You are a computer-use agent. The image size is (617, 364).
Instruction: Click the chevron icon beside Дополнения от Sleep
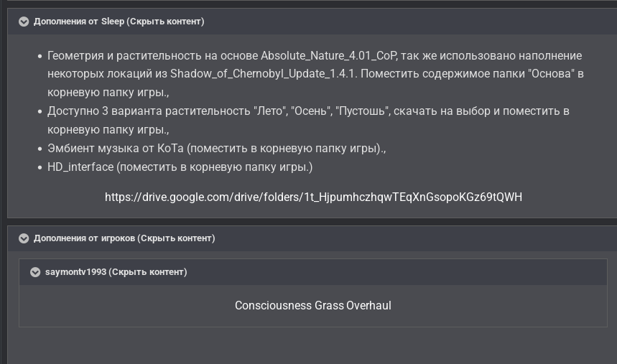point(24,22)
